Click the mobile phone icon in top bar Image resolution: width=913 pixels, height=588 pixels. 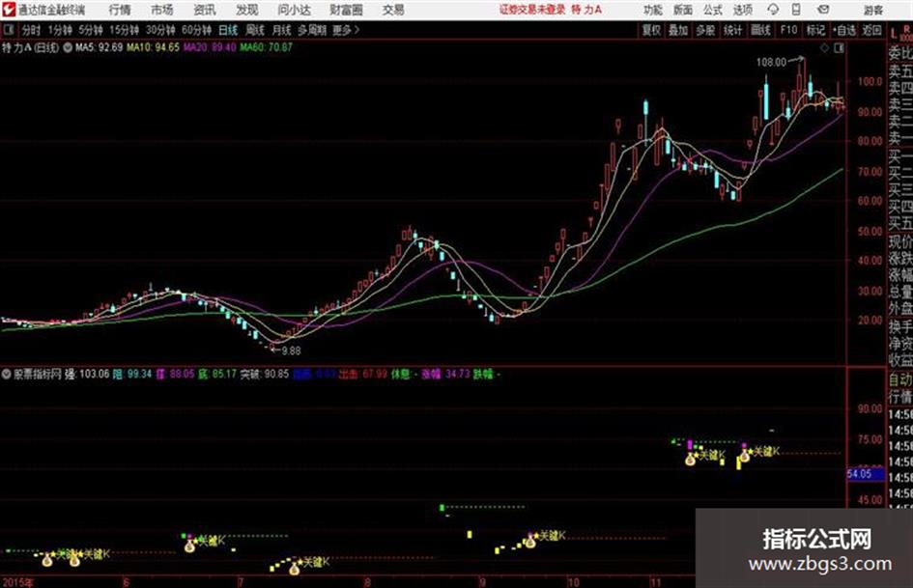[796, 10]
